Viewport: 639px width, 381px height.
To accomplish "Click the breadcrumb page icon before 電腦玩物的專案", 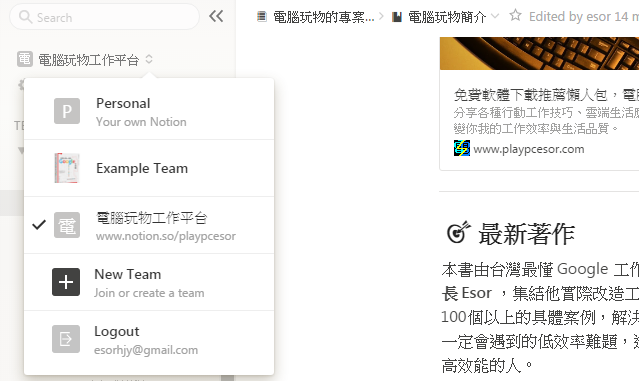I will pos(262,17).
